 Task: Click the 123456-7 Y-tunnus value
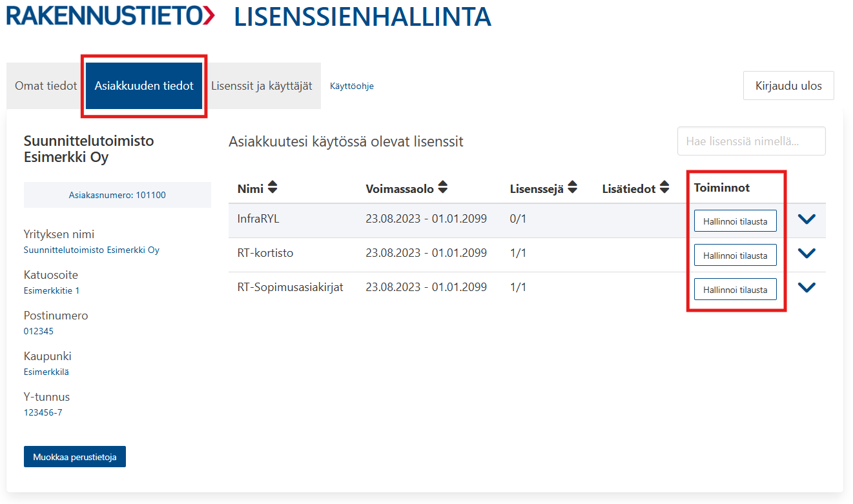43,412
